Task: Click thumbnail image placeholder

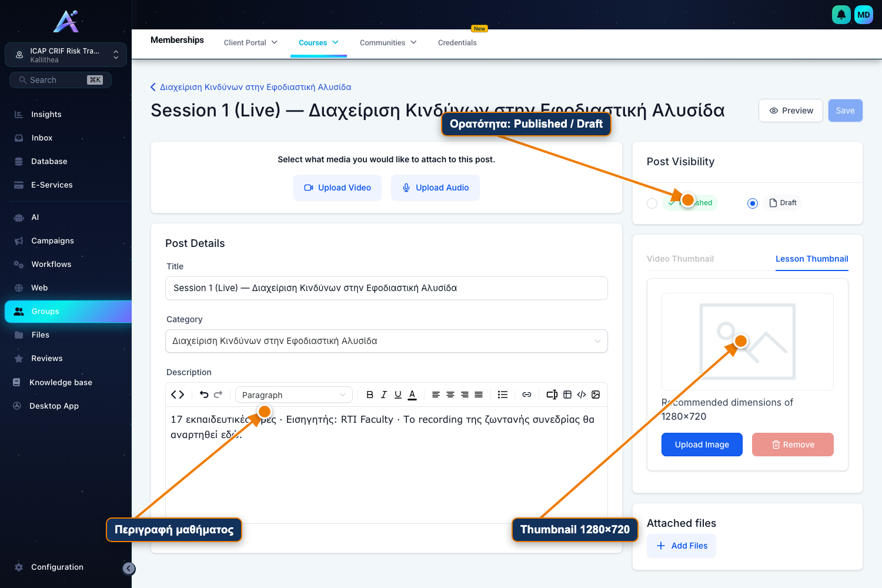Action: [x=747, y=342]
